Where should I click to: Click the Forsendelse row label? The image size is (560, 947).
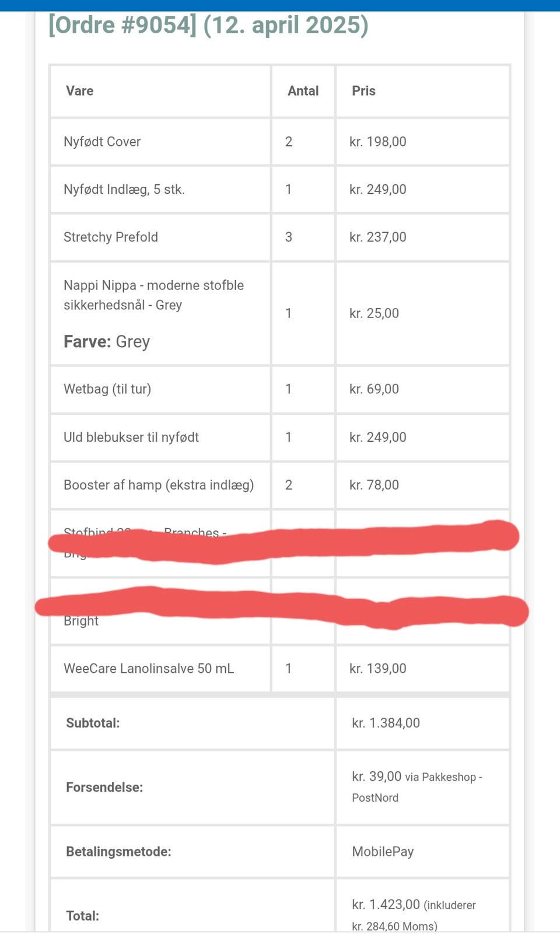pos(104,788)
